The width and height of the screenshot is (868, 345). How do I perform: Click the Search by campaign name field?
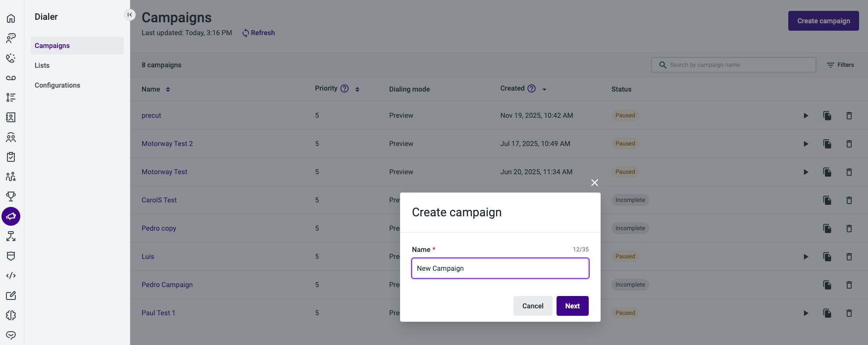[x=734, y=65]
